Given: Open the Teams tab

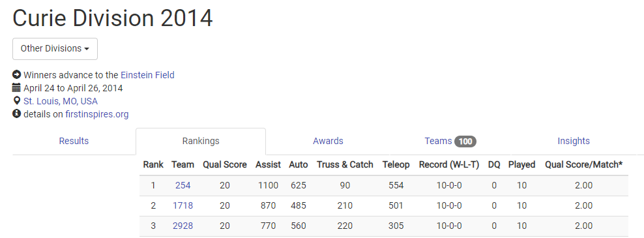Looking at the screenshot, I should 450,141.
